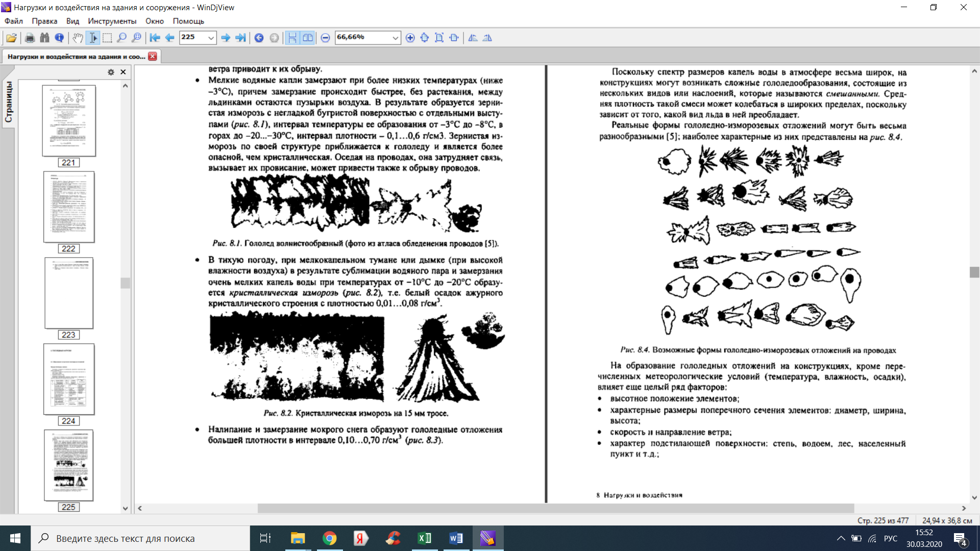This screenshot has width=980, height=551.
Task: Click the horizontal scrollbar thumb
Action: 555,508
